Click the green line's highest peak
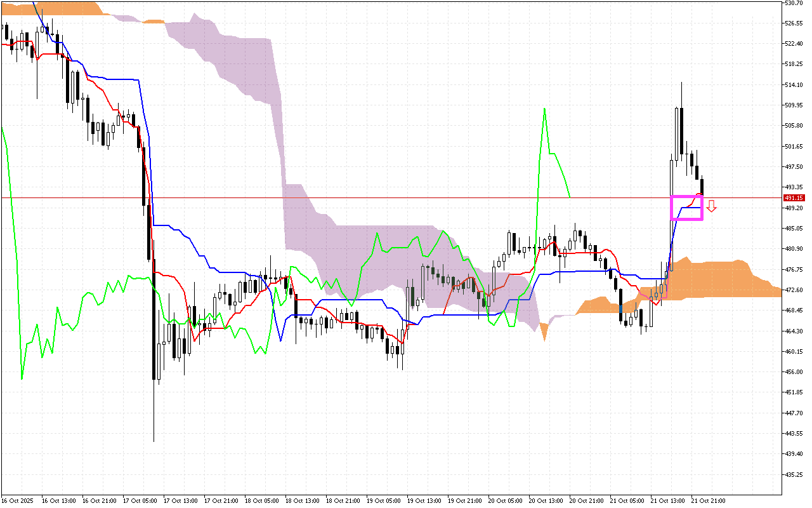This screenshot has width=812, height=508. point(545,109)
